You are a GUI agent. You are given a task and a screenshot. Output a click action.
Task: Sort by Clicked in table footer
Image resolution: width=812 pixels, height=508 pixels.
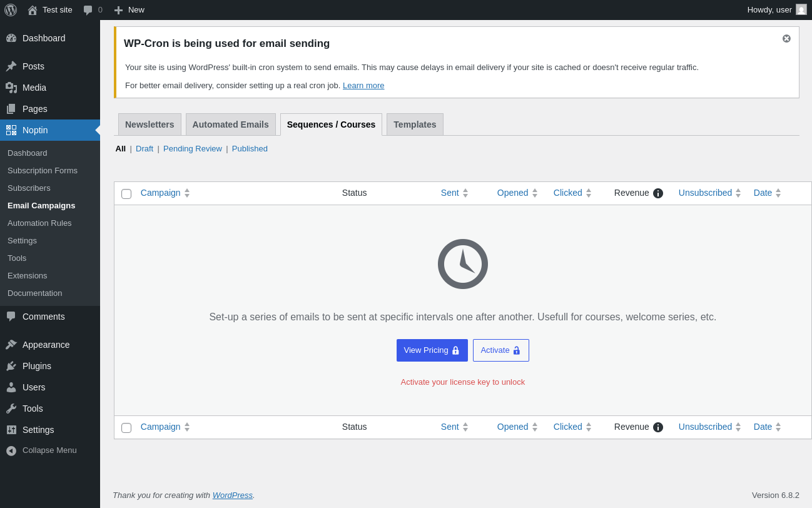click(572, 427)
